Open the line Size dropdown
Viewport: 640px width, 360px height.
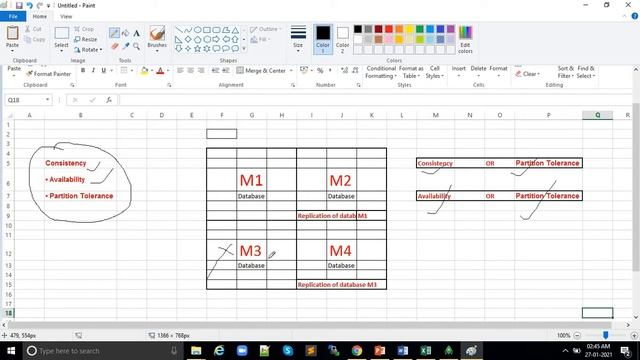298,39
